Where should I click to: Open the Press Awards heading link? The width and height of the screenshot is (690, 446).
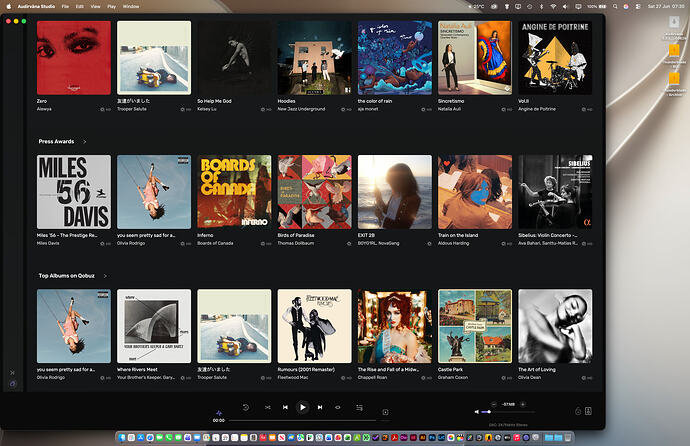point(56,142)
